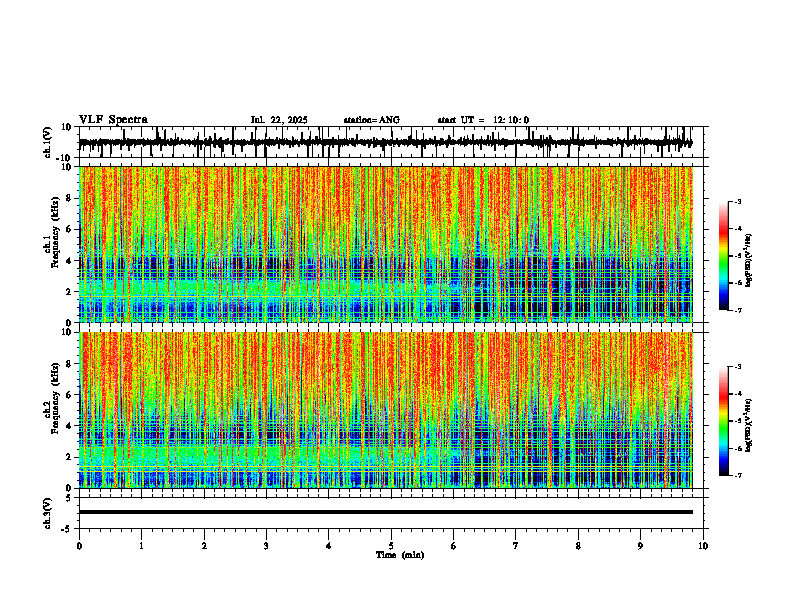Click the ch.1 spectrogram color scale bar

(723, 256)
